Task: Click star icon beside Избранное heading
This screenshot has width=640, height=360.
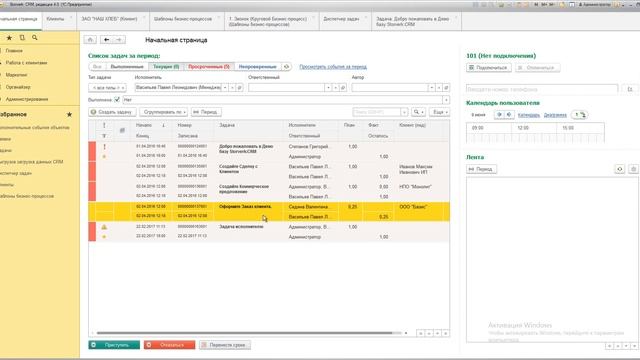Action: coord(69,115)
